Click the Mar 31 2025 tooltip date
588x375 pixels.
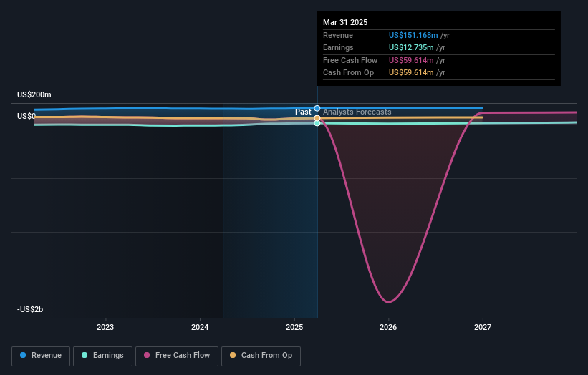[x=345, y=22]
